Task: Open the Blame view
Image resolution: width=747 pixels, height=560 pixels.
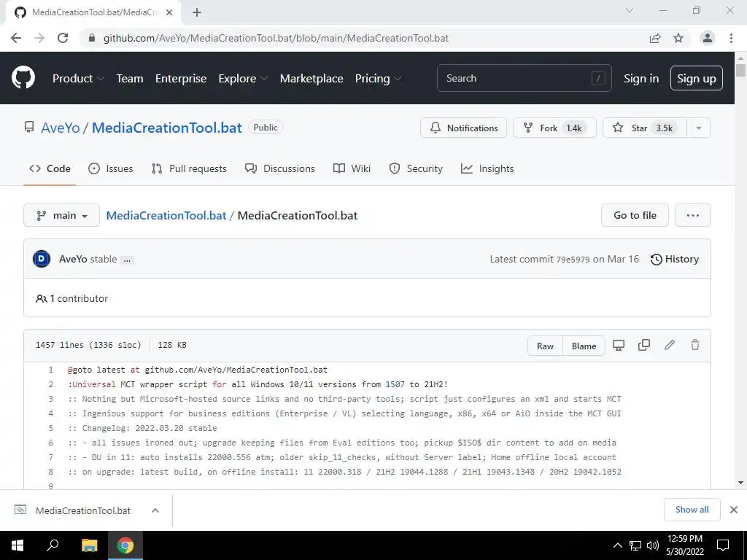Action: click(584, 346)
